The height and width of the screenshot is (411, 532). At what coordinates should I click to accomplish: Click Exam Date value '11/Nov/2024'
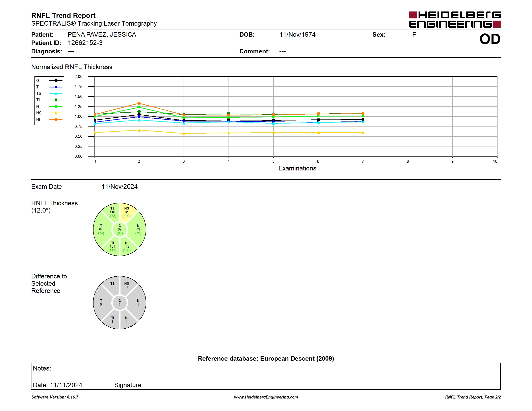[120, 187]
